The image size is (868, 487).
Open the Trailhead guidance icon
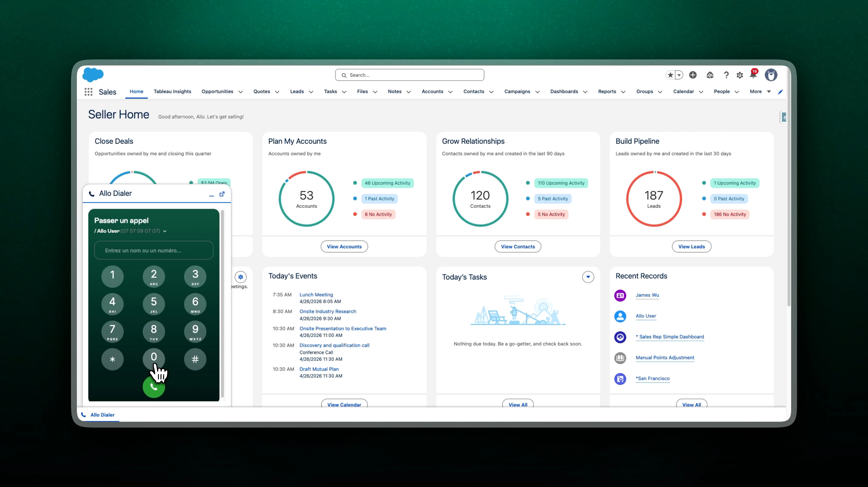click(x=710, y=75)
